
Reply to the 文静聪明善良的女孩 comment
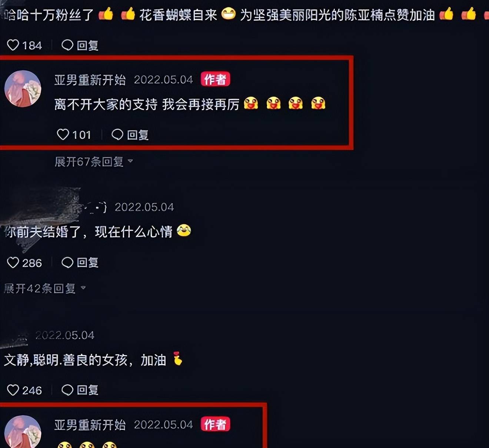coord(80,390)
